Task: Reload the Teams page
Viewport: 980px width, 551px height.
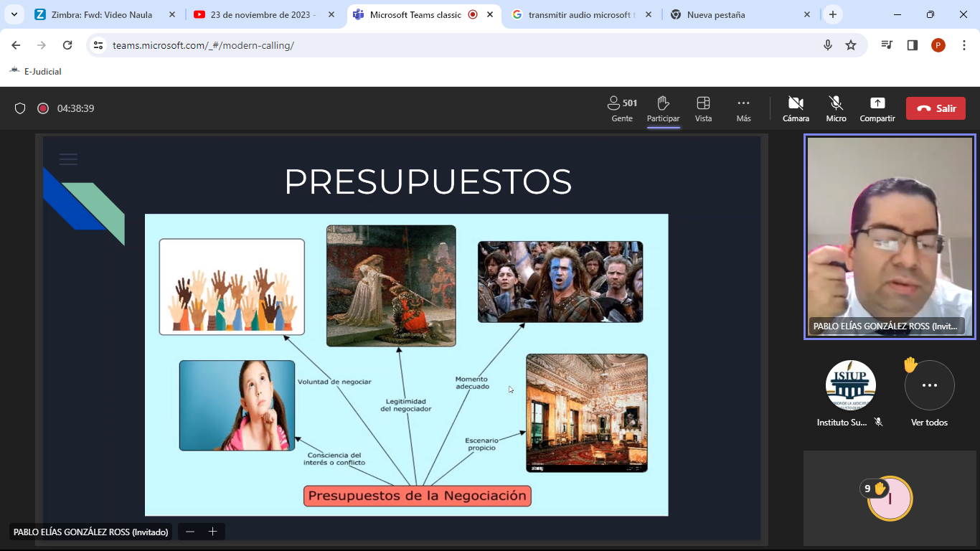Action: click(67, 45)
